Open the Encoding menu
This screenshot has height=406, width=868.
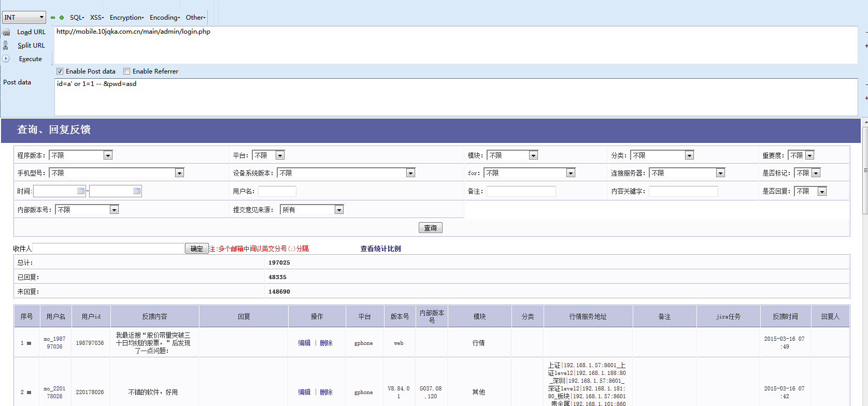tap(165, 18)
